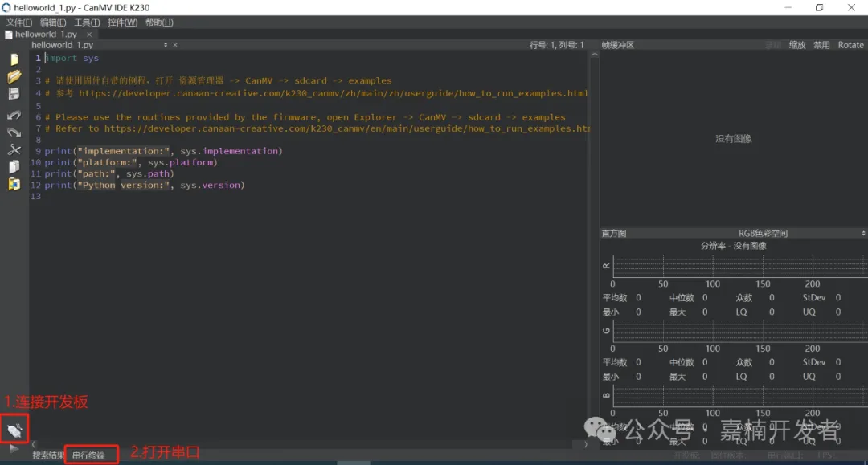Copy selection using the copy icon

(x=14, y=167)
